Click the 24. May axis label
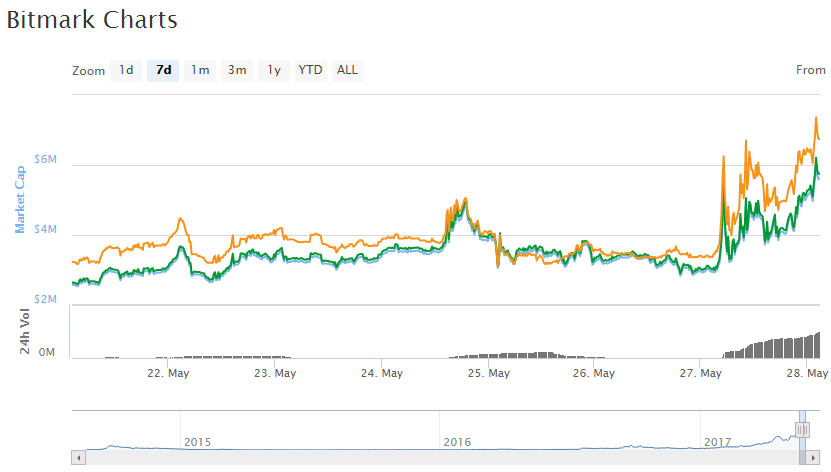Image resolution: width=831 pixels, height=472 pixels. tap(382, 373)
